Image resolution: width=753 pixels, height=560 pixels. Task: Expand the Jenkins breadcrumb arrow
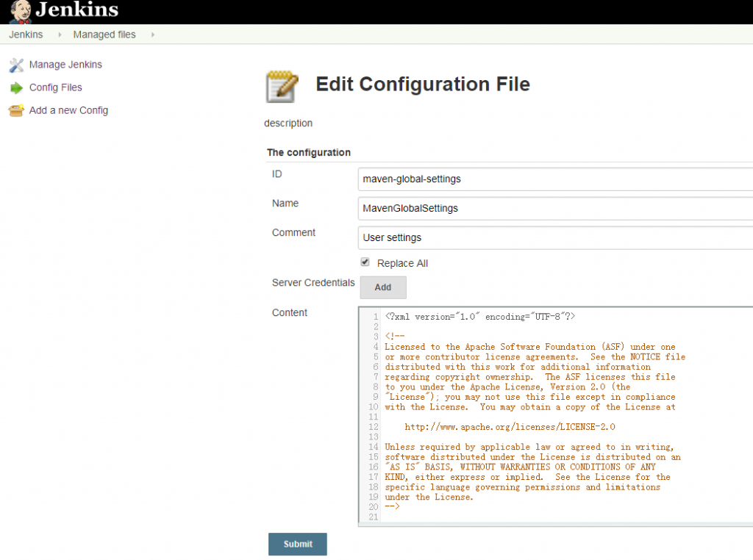pos(60,35)
